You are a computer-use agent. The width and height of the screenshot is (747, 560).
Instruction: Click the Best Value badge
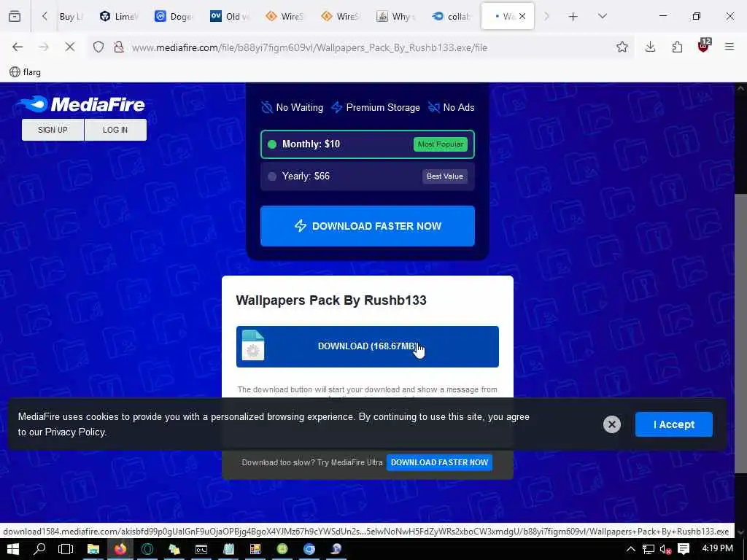pyautogui.click(x=444, y=176)
